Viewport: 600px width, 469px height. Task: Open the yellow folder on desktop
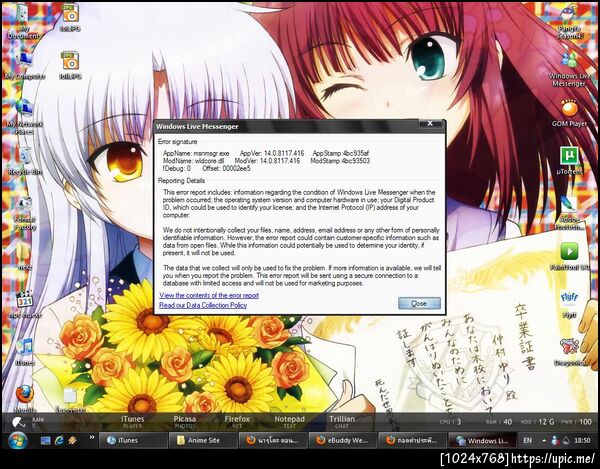pyautogui.click(x=24, y=256)
